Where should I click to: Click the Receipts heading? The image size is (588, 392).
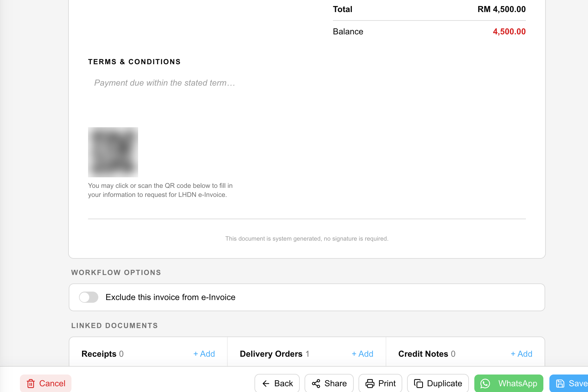pyautogui.click(x=99, y=354)
